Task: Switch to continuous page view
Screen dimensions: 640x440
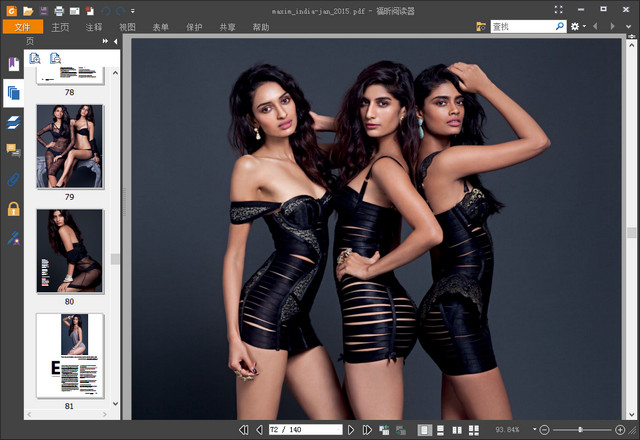Action: pyautogui.click(x=441, y=430)
